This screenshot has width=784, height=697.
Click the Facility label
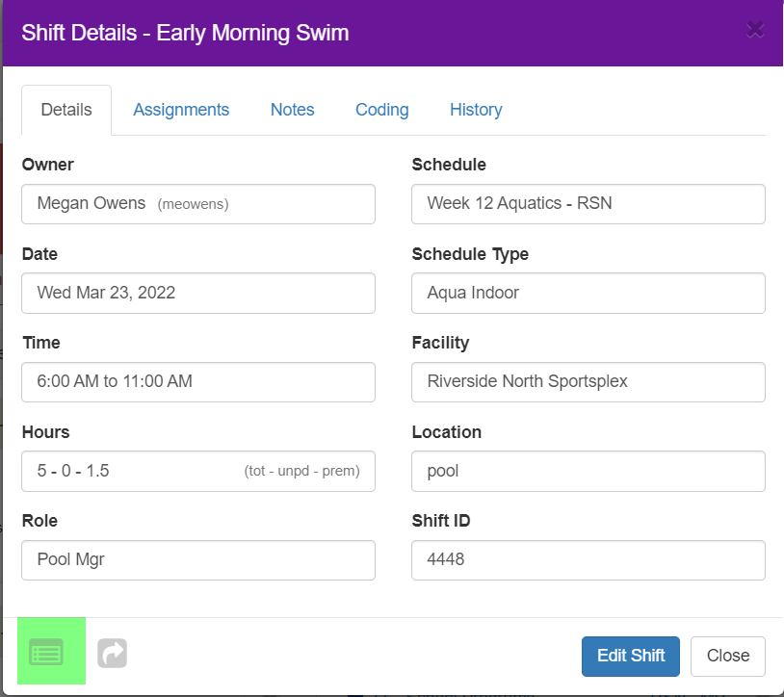[x=440, y=344]
